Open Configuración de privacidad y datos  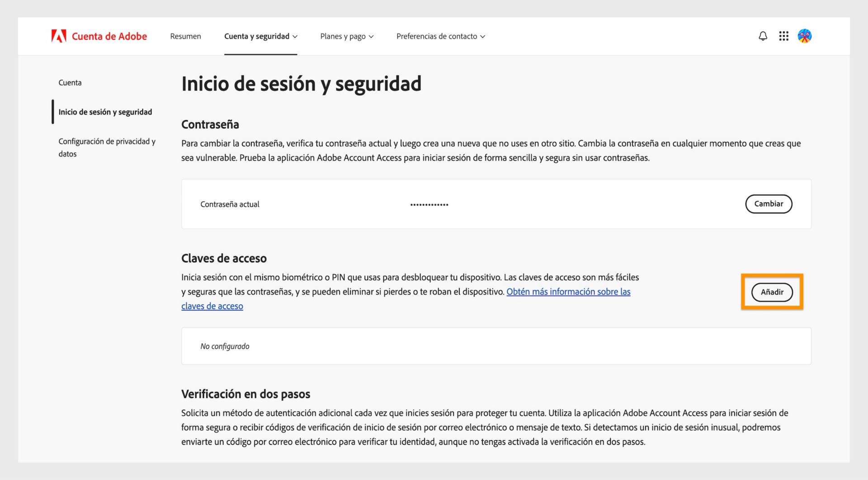(107, 147)
